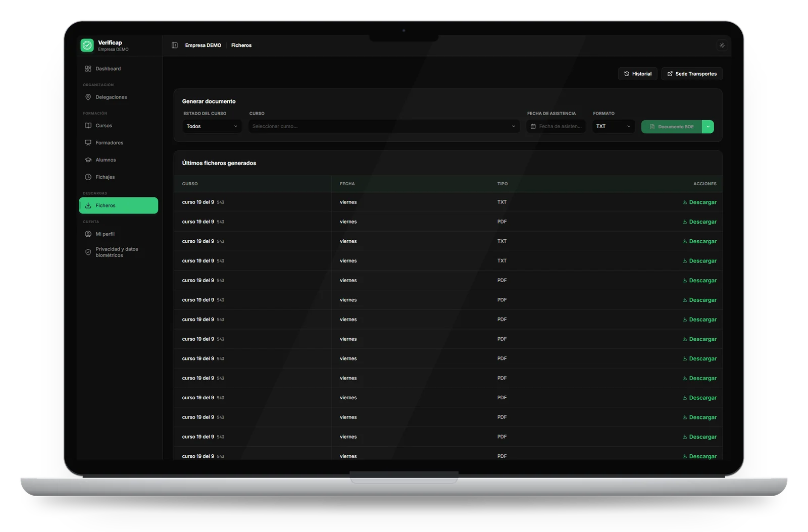Click the Fecha de asistencia date field

(556, 126)
